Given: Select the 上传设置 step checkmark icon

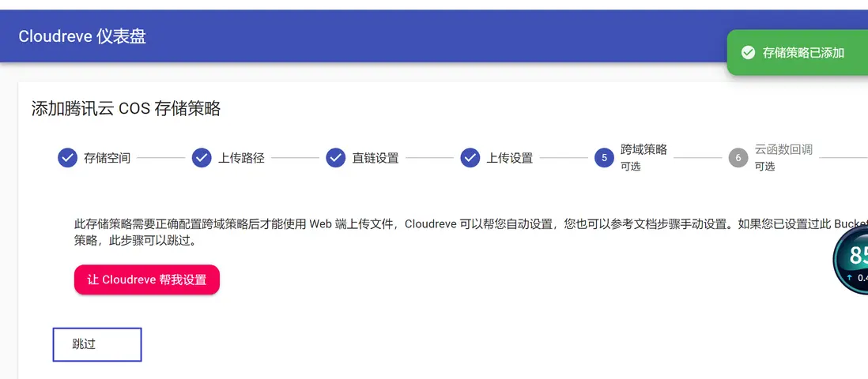Looking at the screenshot, I should tap(470, 158).
